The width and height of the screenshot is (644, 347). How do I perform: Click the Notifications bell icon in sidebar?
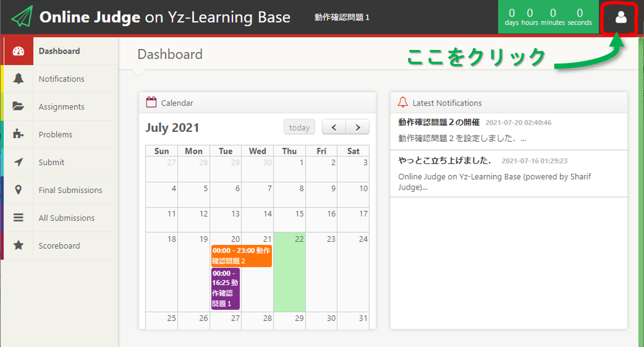18,79
